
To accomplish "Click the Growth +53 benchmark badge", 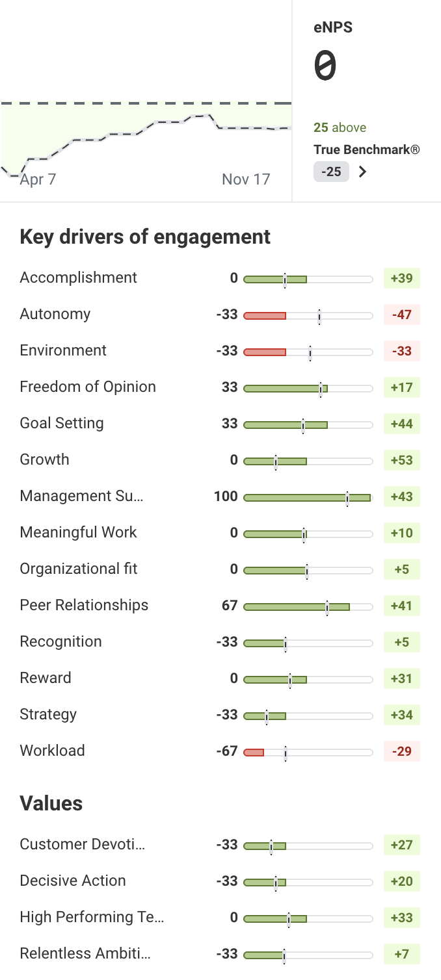I will 401,460.
